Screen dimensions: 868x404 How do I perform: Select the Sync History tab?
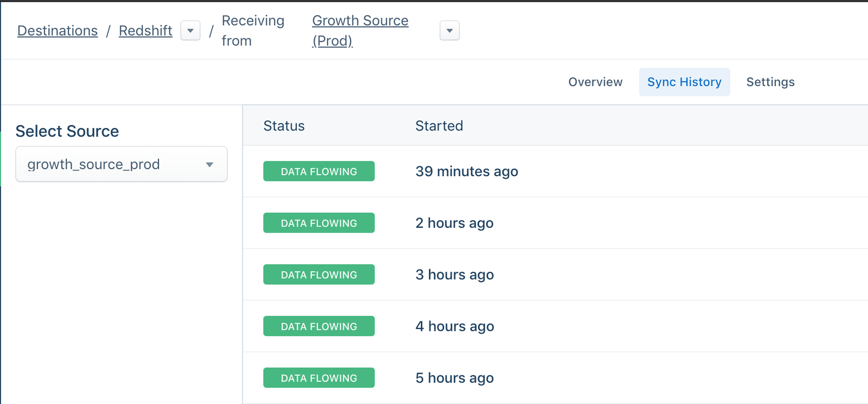pos(684,82)
